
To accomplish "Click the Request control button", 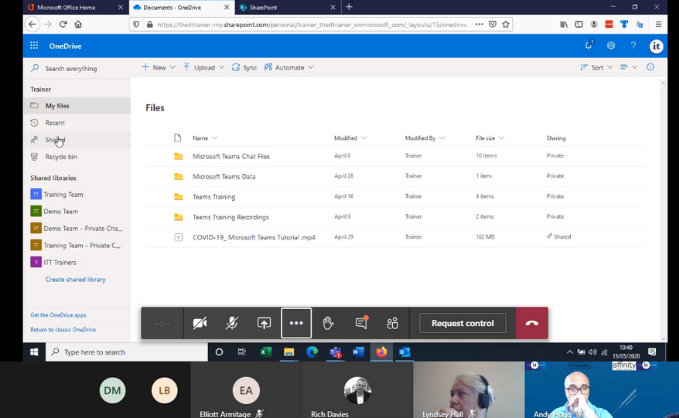I will pyautogui.click(x=462, y=323).
